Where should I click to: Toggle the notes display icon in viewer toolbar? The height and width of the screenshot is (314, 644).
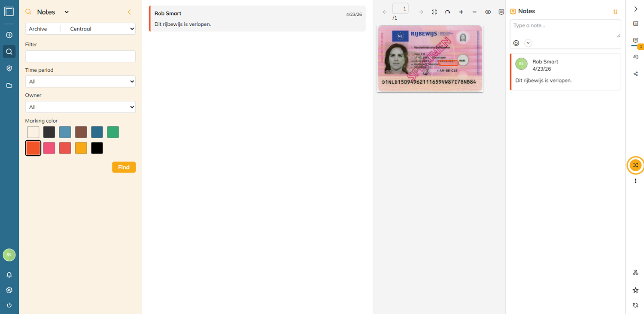[501, 12]
